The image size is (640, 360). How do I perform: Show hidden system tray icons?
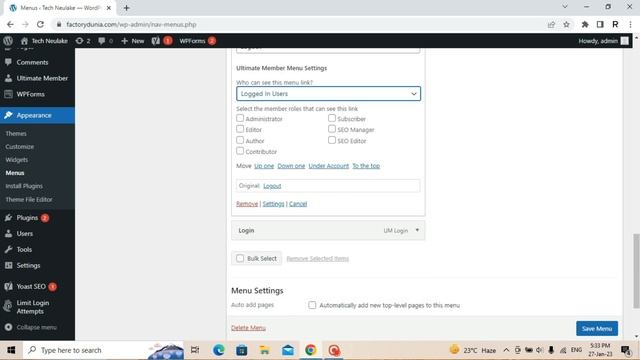[506, 350]
